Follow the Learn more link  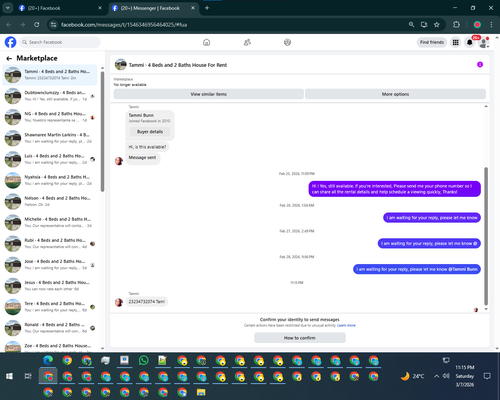(346, 325)
